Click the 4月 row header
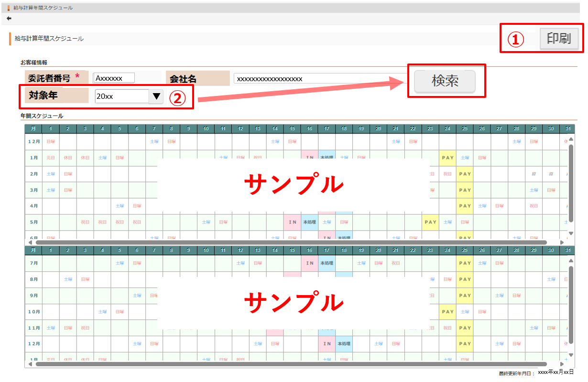The height and width of the screenshot is (382, 588). point(33,206)
